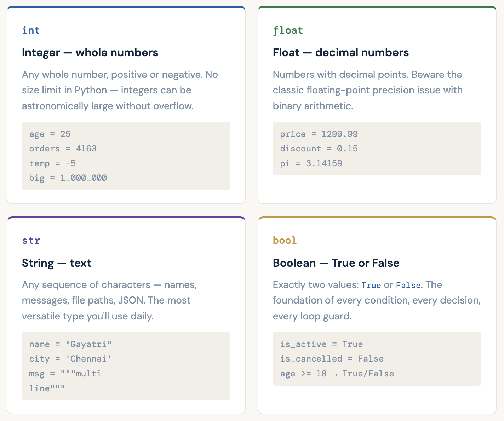Click the blue 'int' type label
Viewport: 504px width, 421px height.
31,30
